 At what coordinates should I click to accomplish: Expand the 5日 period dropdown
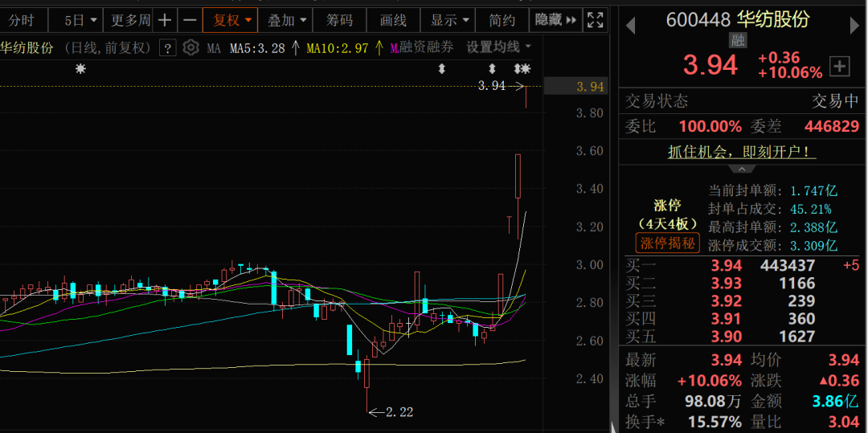click(x=80, y=20)
